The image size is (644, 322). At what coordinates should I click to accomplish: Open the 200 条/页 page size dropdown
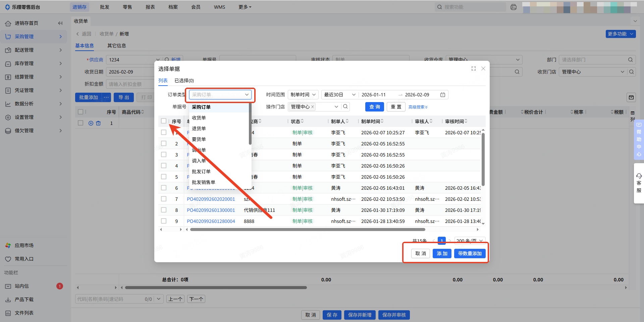click(x=470, y=240)
